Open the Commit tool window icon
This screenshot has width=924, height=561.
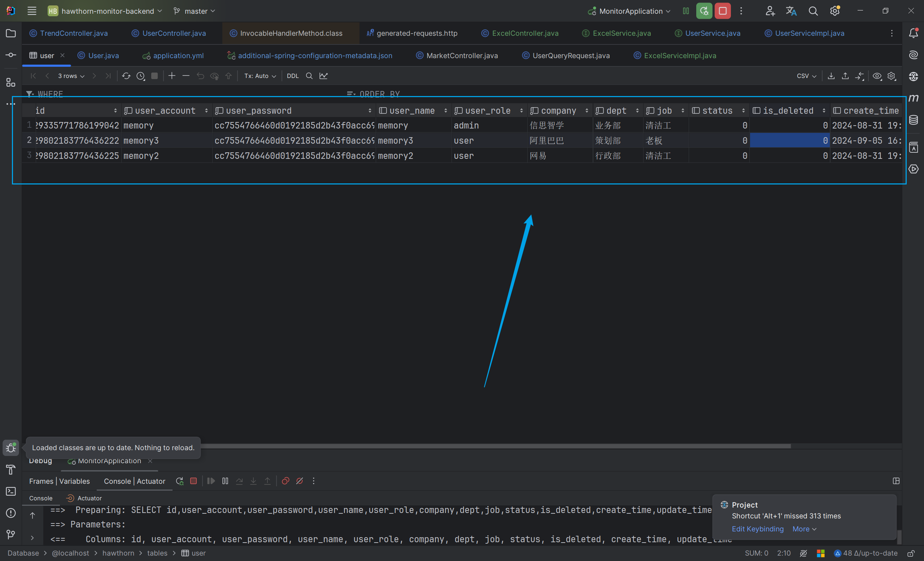pyautogui.click(x=11, y=55)
